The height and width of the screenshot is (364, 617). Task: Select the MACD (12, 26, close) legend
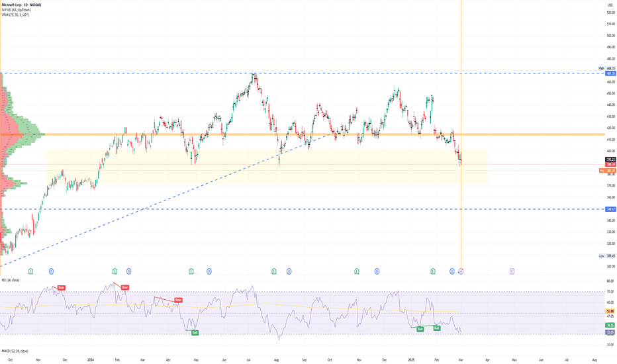coord(15,351)
